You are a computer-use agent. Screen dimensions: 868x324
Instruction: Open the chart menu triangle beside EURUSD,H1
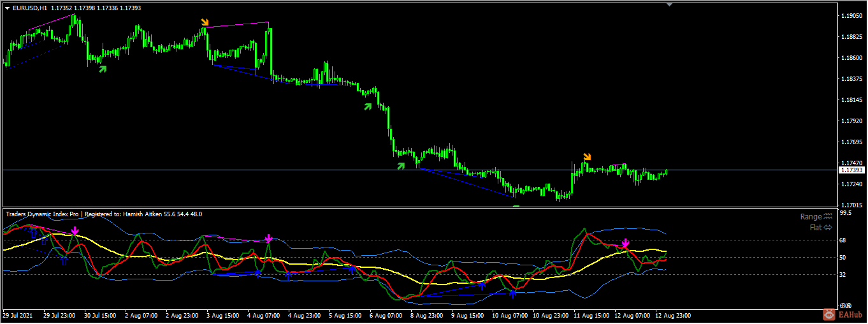(7, 8)
